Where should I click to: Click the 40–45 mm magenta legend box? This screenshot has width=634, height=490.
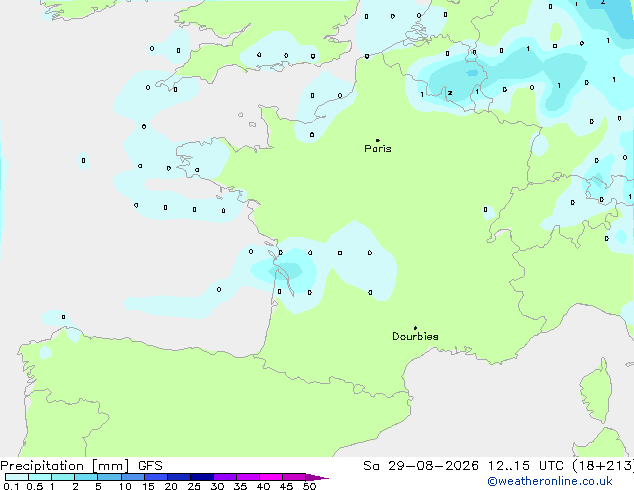tap(271, 477)
